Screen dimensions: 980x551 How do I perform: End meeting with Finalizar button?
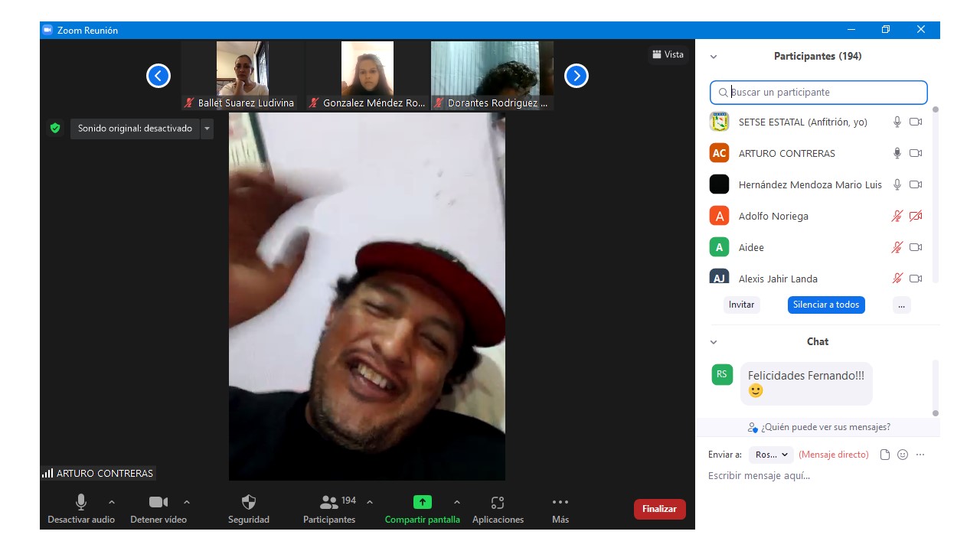(659, 509)
